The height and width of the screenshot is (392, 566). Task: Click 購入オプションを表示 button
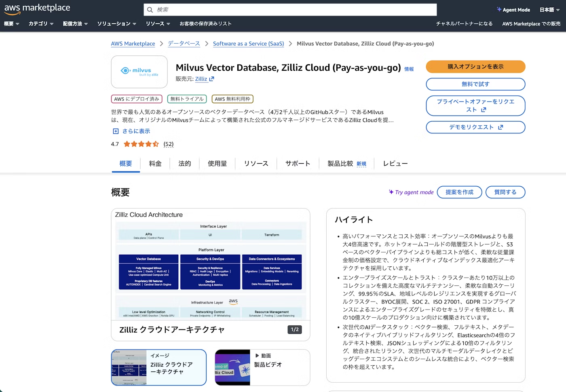[x=475, y=67]
